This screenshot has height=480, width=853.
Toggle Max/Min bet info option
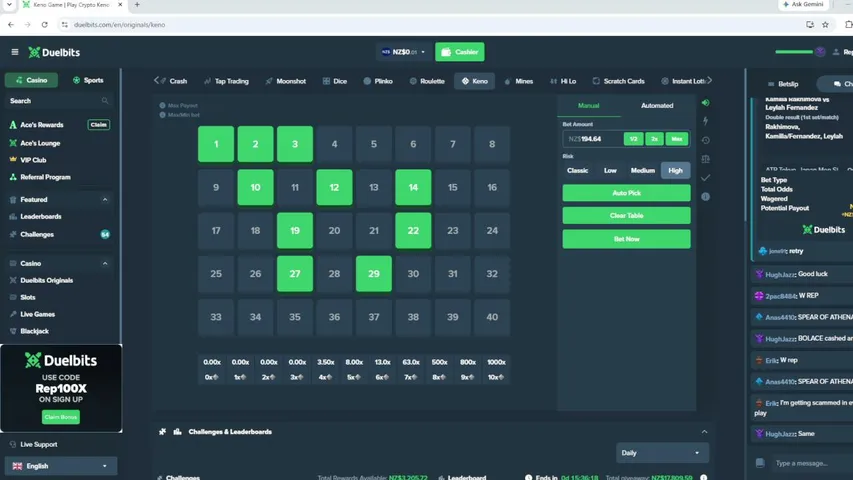tap(180, 115)
